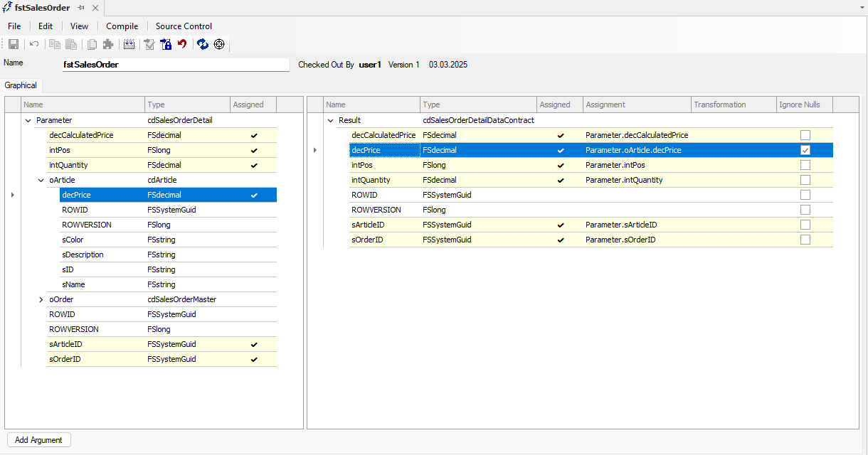Select the ROWID row under oArticle
868x455 pixels.
(x=168, y=210)
